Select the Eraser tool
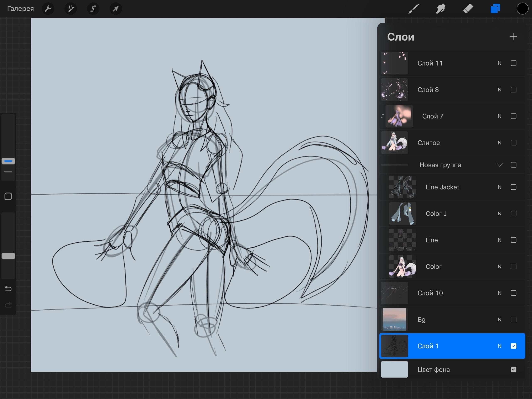Image resolution: width=532 pixels, height=399 pixels. (x=468, y=9)
